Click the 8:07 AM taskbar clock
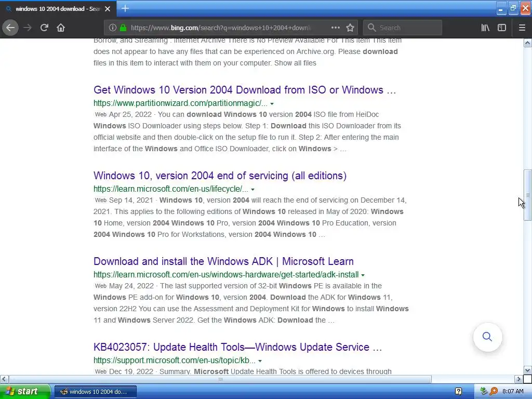 513,392
